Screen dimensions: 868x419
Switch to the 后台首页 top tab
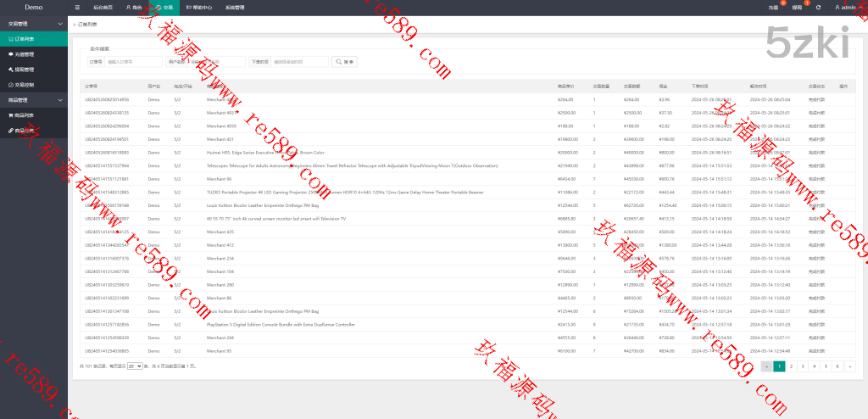[103, 7]
